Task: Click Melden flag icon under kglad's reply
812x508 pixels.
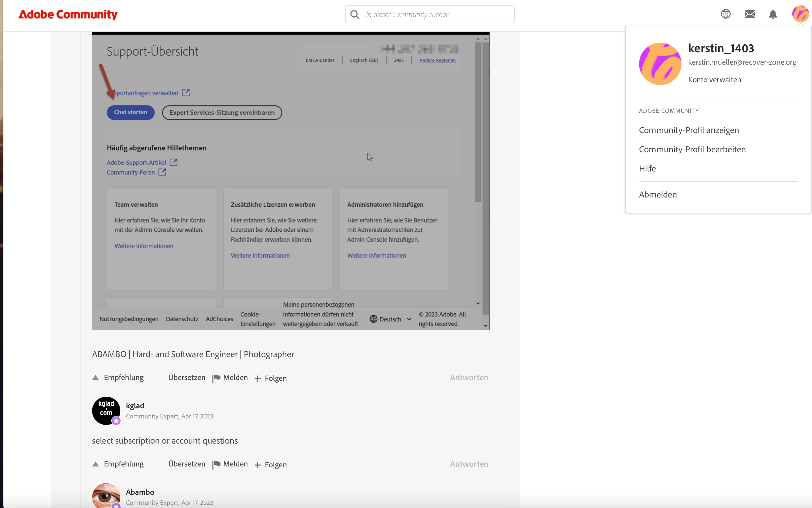Action: pyautogui.click(x=217, y=464)
